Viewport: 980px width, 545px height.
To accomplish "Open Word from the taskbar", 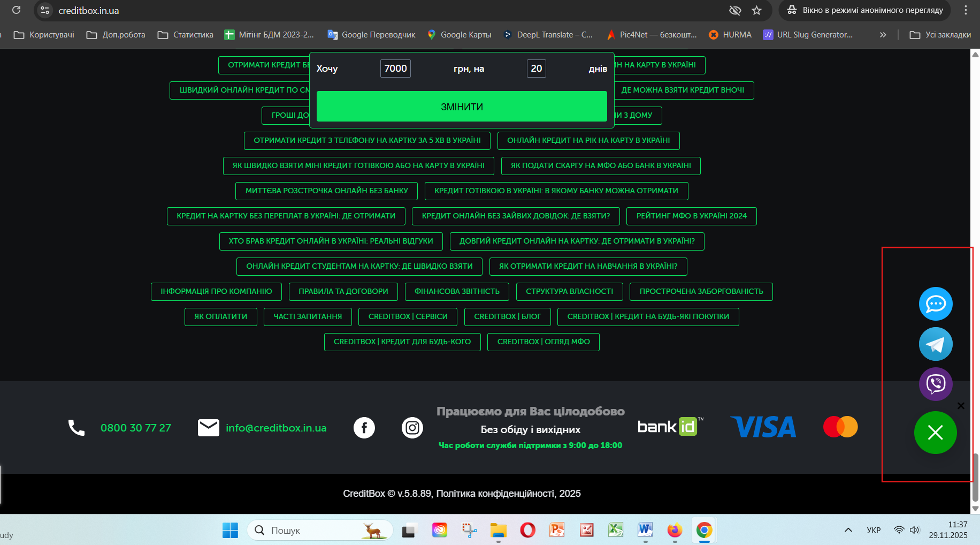I will pyautogui.click(x=645, y=530).
